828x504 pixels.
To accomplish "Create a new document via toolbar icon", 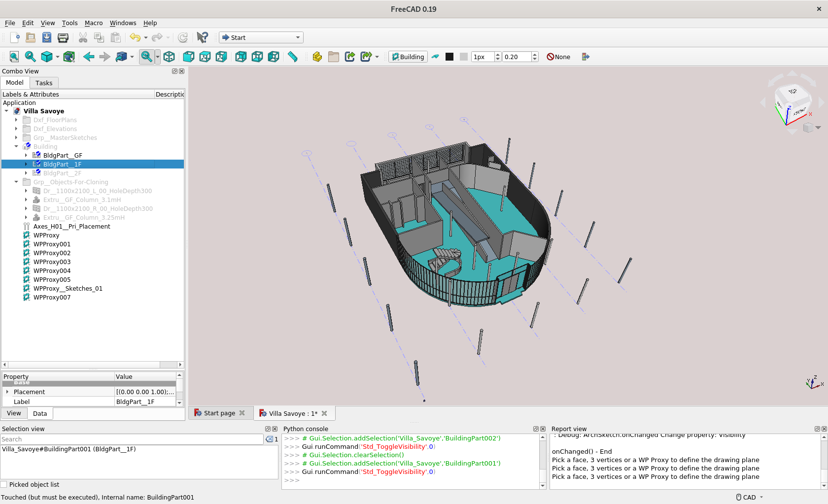I will point(15,37).
